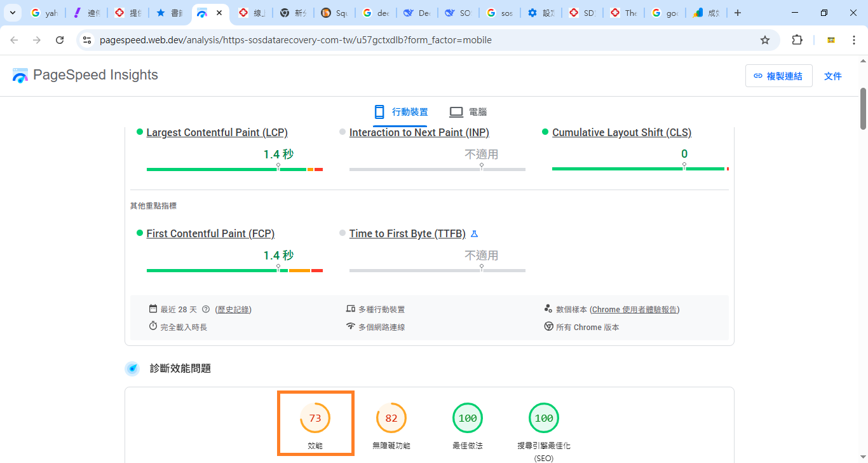Bookmark this page with the star icon
This screenshot has width=868, height=463.
pyautogui.click(x=765, y=40)
